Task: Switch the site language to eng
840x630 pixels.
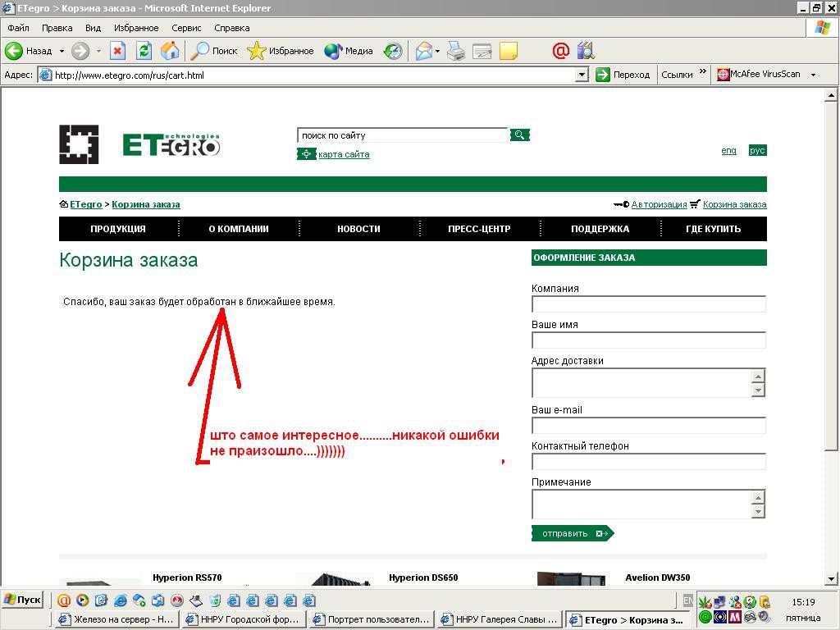Action: tap(728, 151)
